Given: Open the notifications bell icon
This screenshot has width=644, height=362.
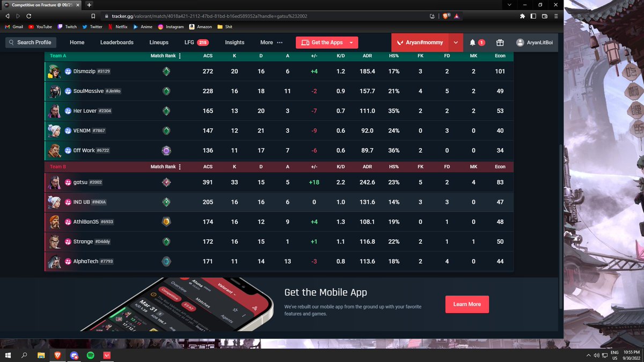Looking at the screenshot, I should point(473,42).
